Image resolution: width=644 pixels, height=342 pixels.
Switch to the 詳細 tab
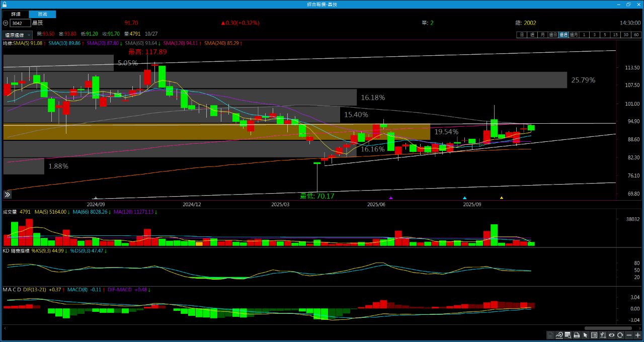(16, 14)
